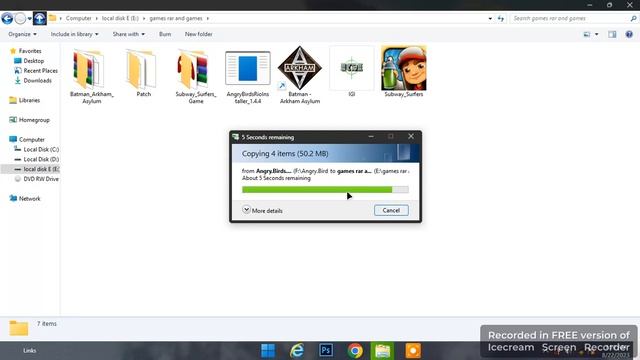Click the up-folder arrow icon
Viewport: 640px width, 360px height.
pos(40,18)
